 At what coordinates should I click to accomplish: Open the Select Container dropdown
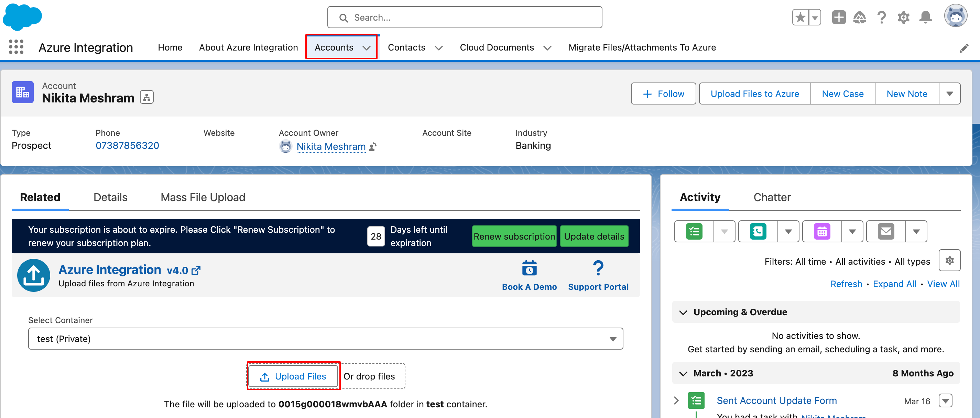pos(325,339)
